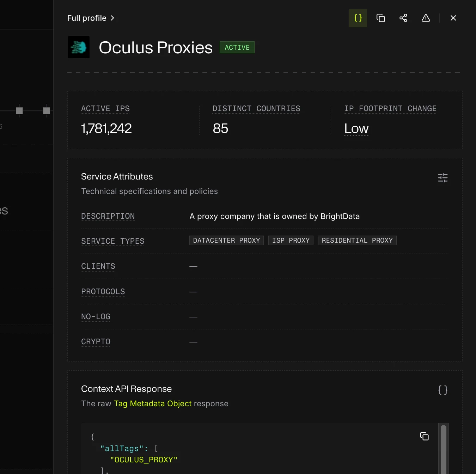The width and height of the screenshot is (476, 474).
Task: Close the Oculus Proxies panel
Action: 453,18
